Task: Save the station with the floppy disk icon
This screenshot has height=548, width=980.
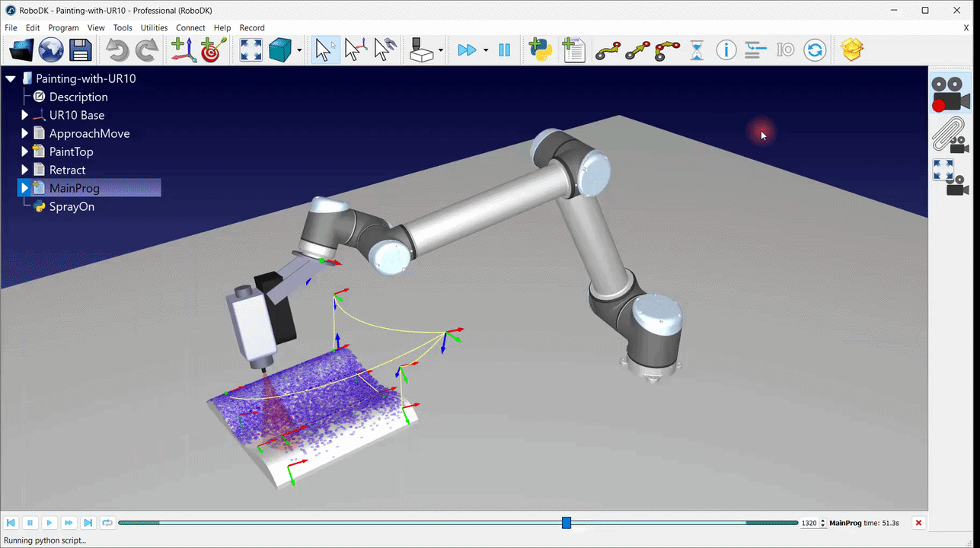Action: 80,50
